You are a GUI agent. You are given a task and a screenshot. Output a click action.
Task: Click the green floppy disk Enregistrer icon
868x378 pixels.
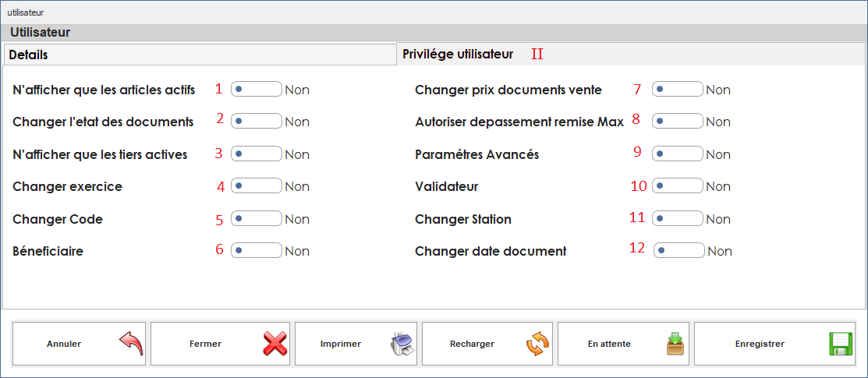coord(839,344)
